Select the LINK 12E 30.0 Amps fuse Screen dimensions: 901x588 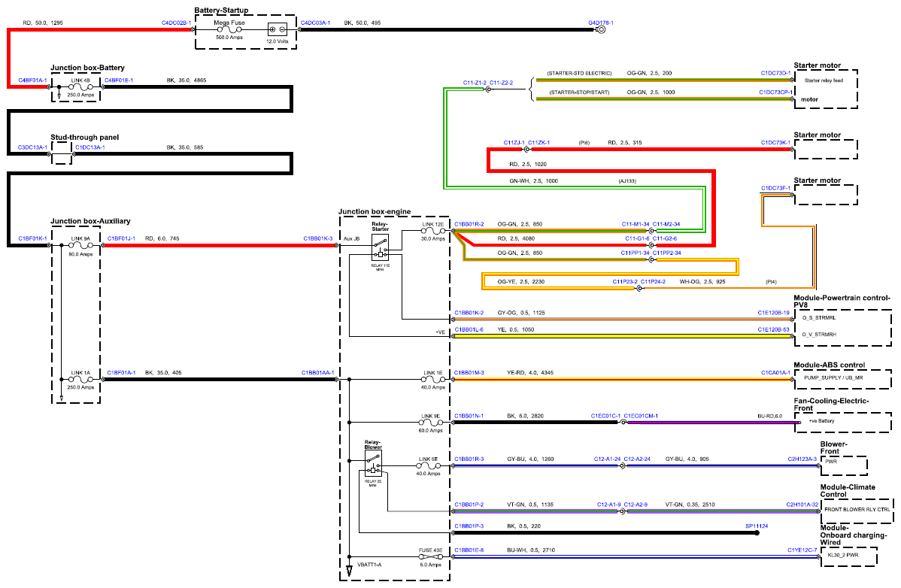point(432,231)
